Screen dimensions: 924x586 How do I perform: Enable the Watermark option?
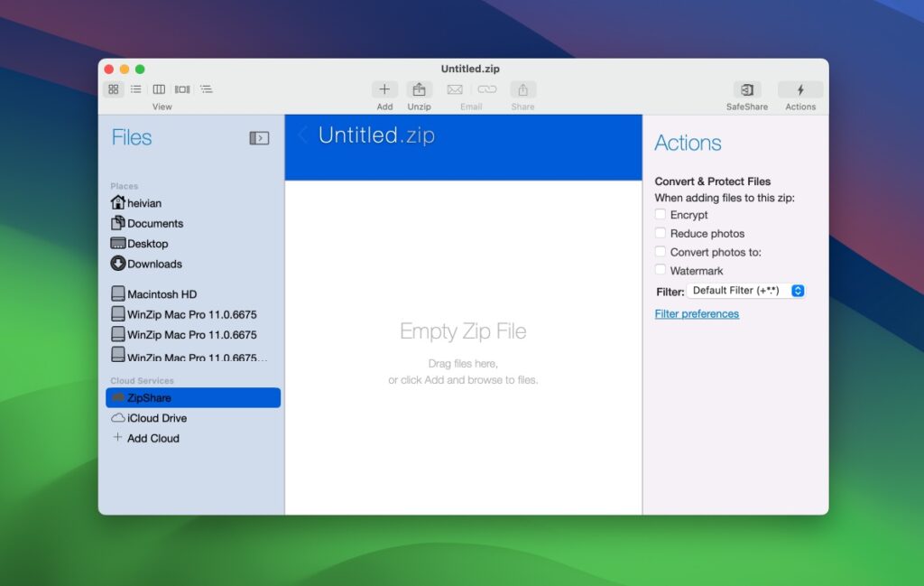pos(660,270)
